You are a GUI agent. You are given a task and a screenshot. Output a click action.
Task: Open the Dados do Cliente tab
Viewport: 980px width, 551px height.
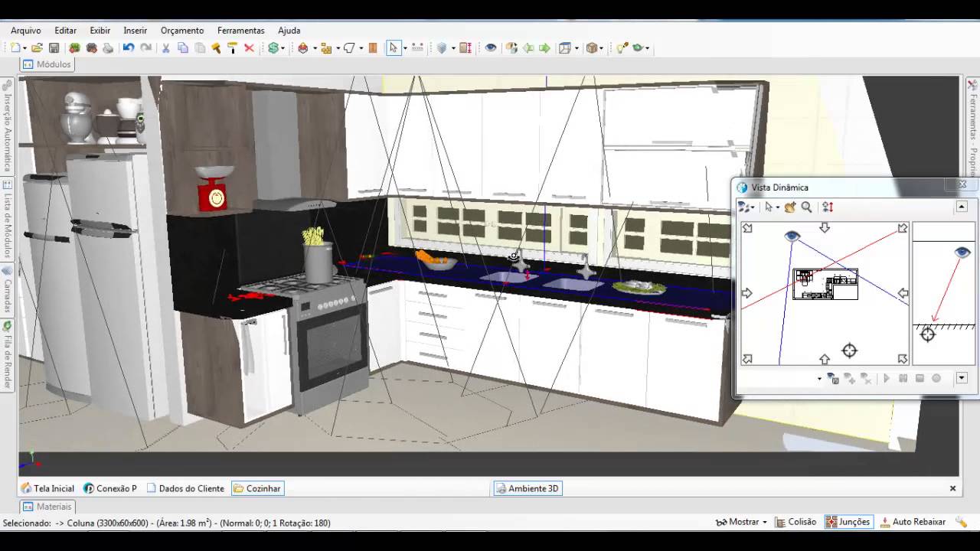pos(185,488)
